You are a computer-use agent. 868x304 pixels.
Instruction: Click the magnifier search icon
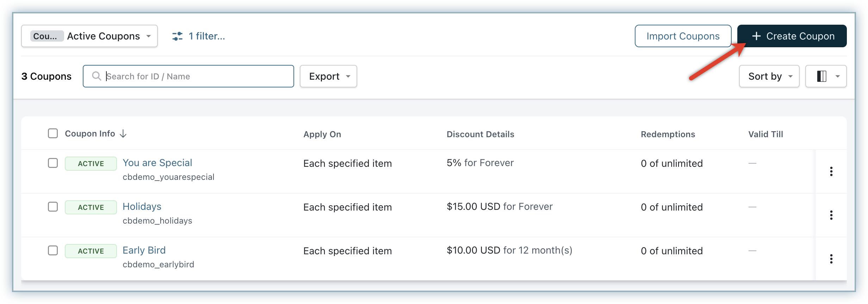[96, 76]
